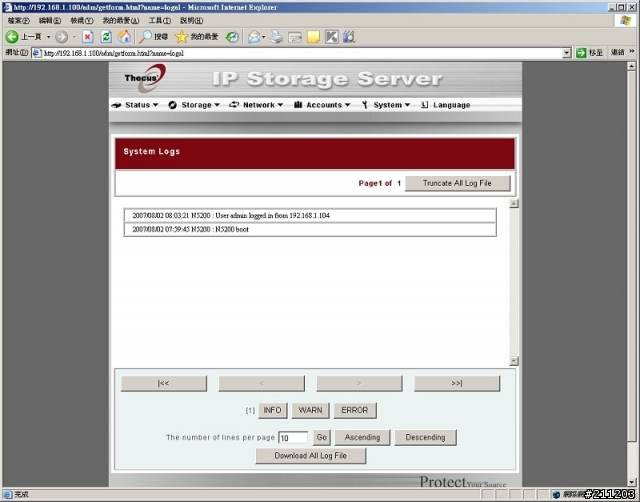This screenshot has width=640, height=502.
Task: Filter logs by ERROR
Action: 355,411
